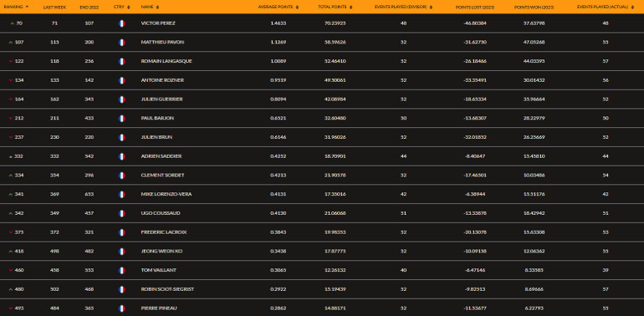Click average points value 1.4633

tap(278, 23)
